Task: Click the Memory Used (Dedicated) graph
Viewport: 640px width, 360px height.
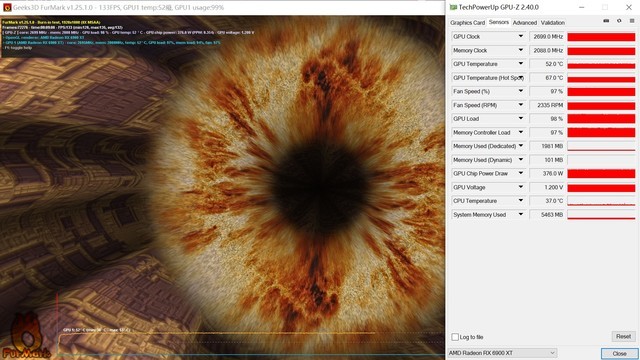Action: (601, 146)
